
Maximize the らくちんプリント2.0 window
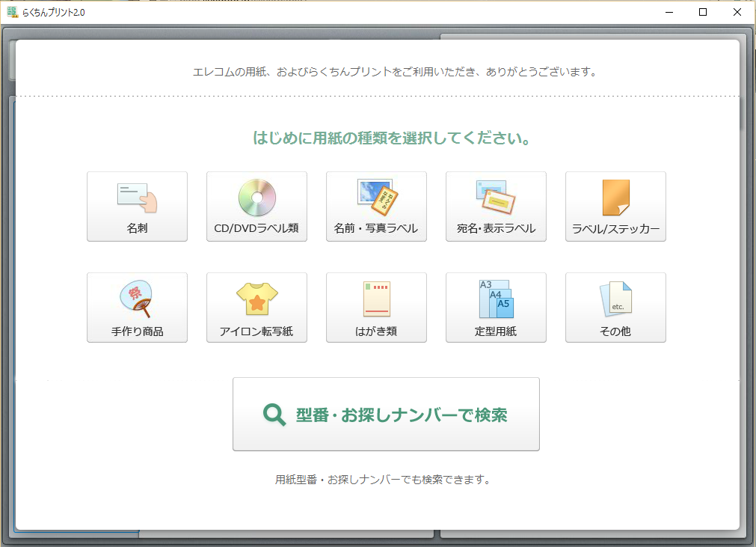click(702, 12)
